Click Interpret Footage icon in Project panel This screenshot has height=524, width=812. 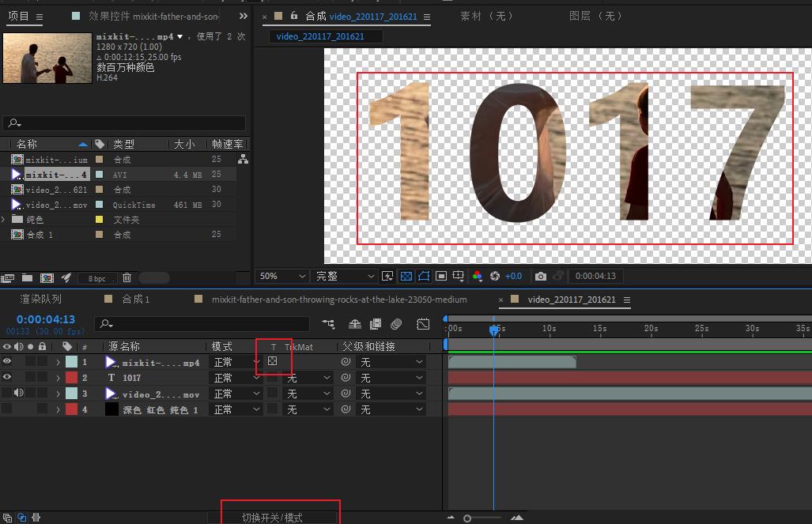7,278
